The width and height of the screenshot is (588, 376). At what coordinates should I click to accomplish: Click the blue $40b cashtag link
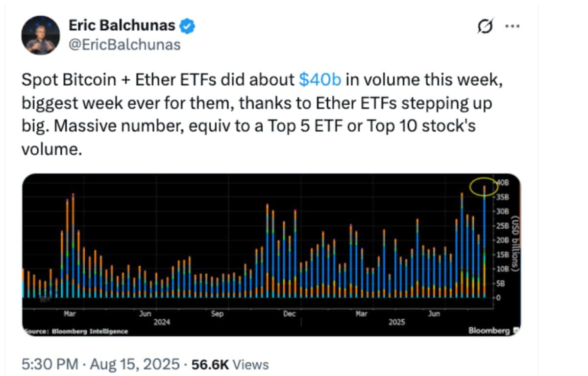[319, 80]
